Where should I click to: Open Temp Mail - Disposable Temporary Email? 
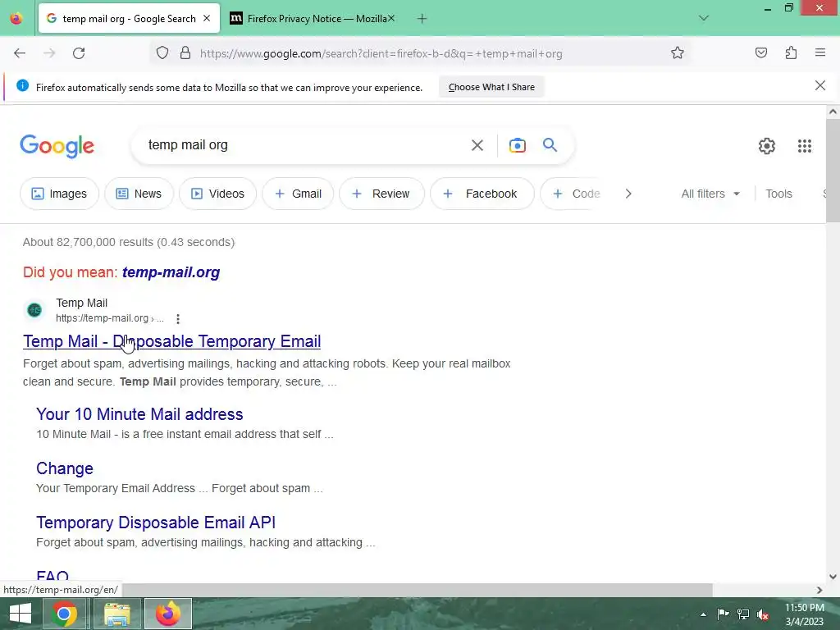172,341
